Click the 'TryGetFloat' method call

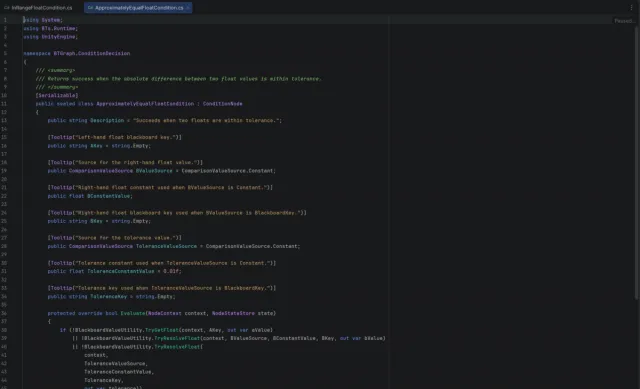(x=162, y=330)
